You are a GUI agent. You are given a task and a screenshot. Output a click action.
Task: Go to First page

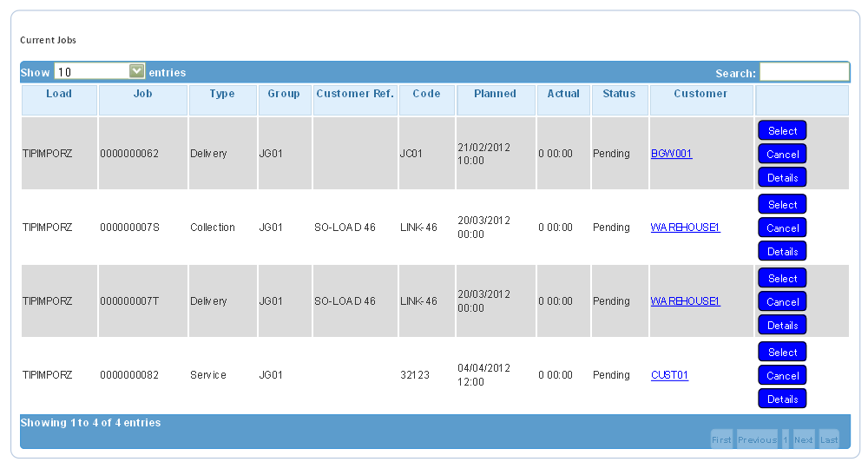(721, 439)
